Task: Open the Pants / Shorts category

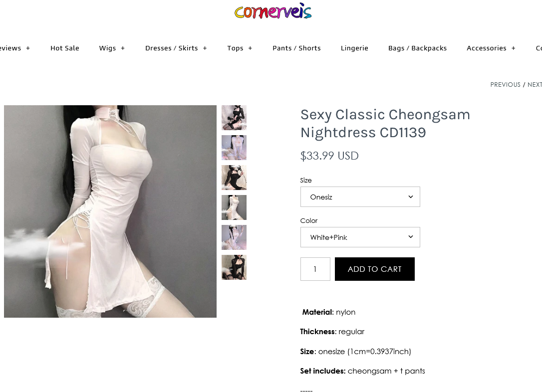Action: pyautogui.click(x=296, y=48)
